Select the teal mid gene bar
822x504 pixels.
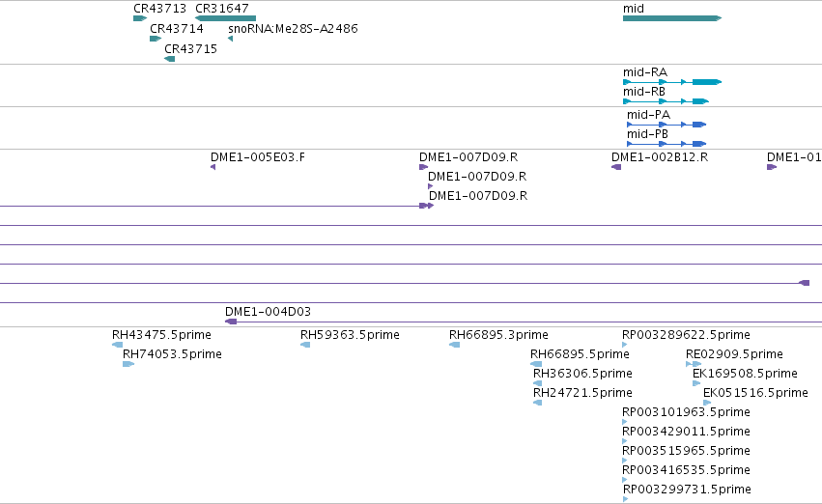tap(672, 18)
